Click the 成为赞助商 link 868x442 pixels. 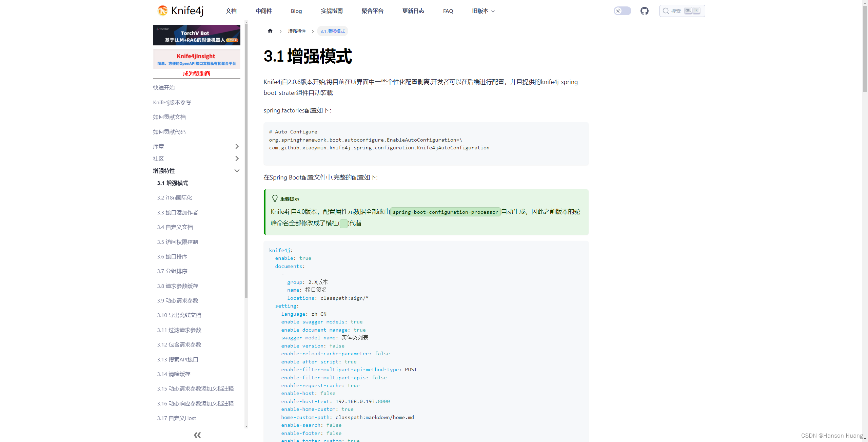tap(197, 73)
